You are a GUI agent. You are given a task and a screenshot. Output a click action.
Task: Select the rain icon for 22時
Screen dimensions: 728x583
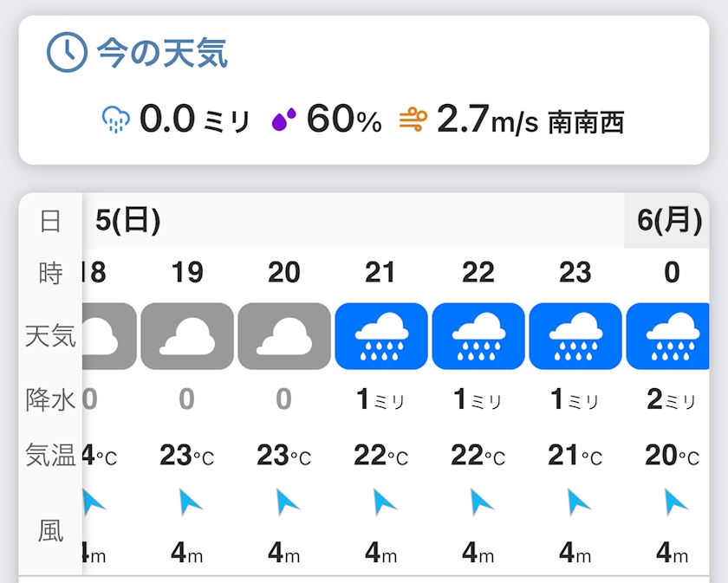478,336
